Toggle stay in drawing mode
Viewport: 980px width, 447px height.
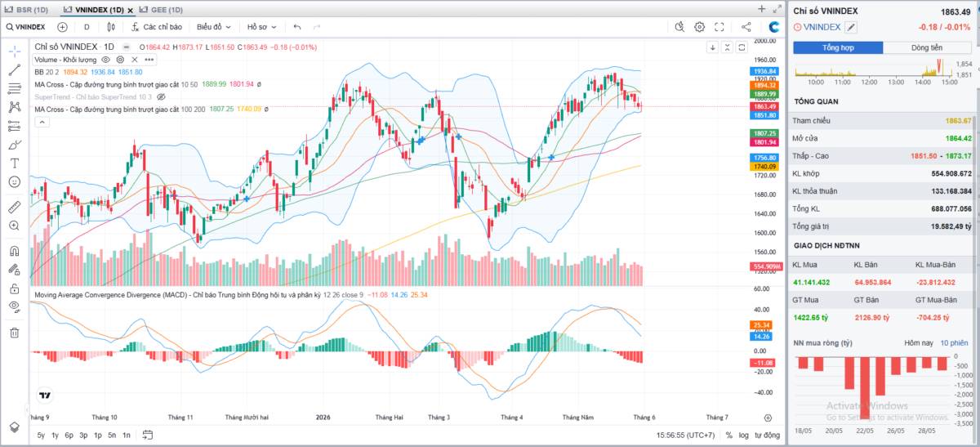[x=14, y=269]
